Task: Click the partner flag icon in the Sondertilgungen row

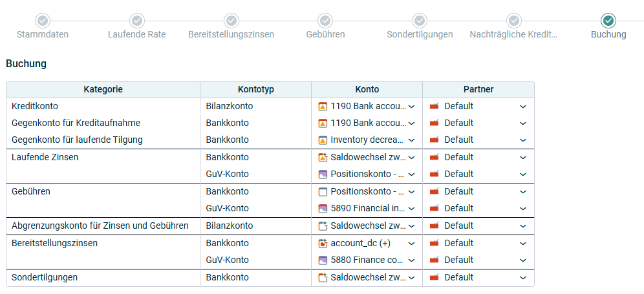Action: point(434,278)
